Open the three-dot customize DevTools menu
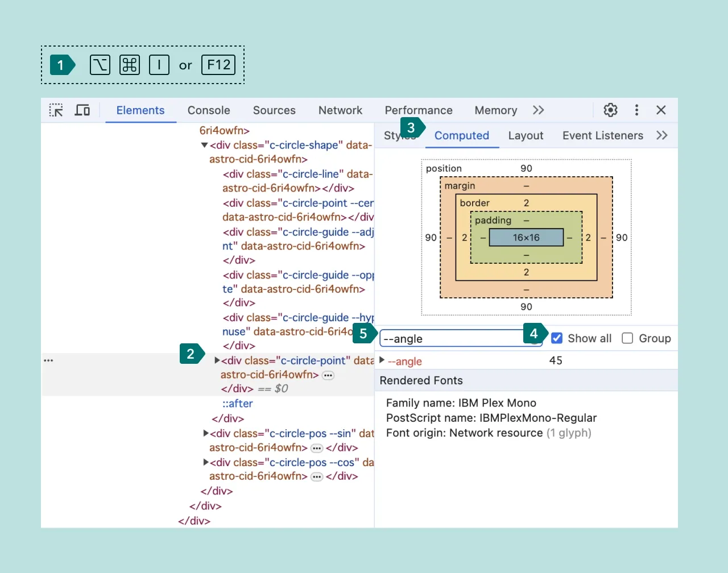This screenshot has height=573, width=728. click(x=636, y=110)
